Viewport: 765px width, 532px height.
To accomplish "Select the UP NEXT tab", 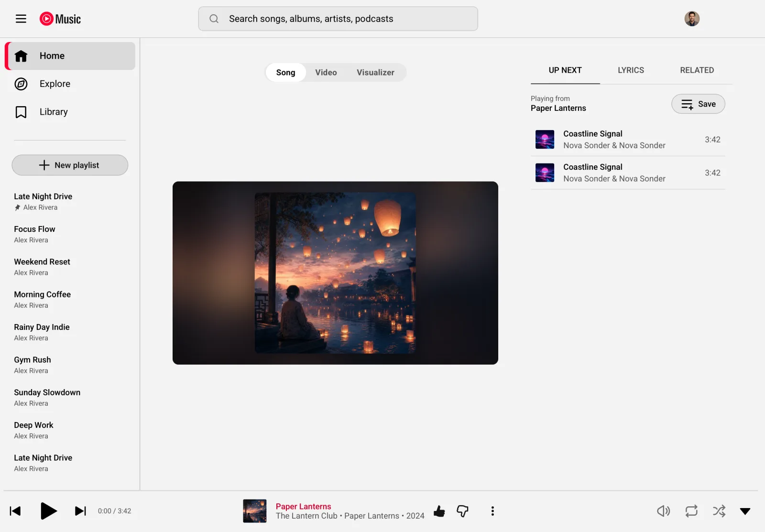I will pyautogui.click(x=565, y=70).
